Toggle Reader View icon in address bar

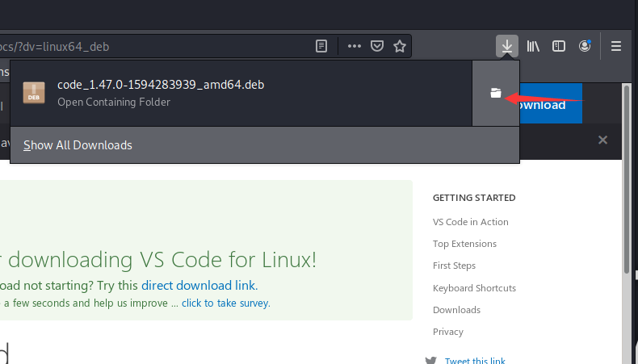click(321, 46)
